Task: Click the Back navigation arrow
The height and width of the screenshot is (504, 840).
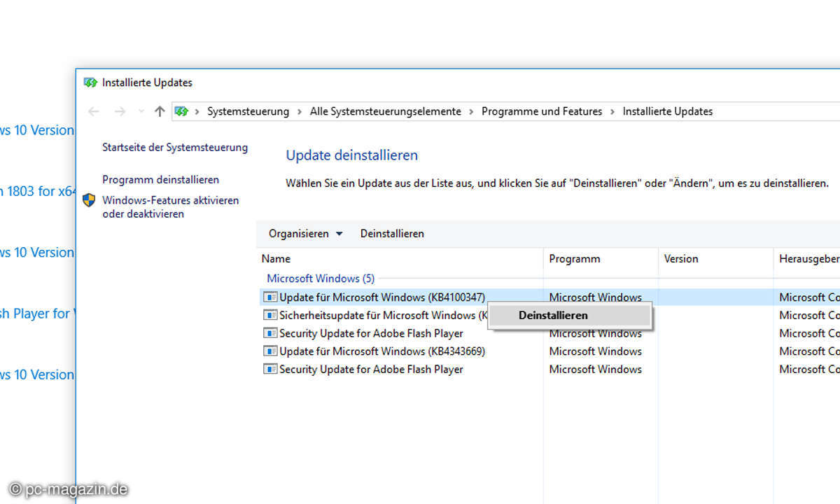Action: [94, 111]
